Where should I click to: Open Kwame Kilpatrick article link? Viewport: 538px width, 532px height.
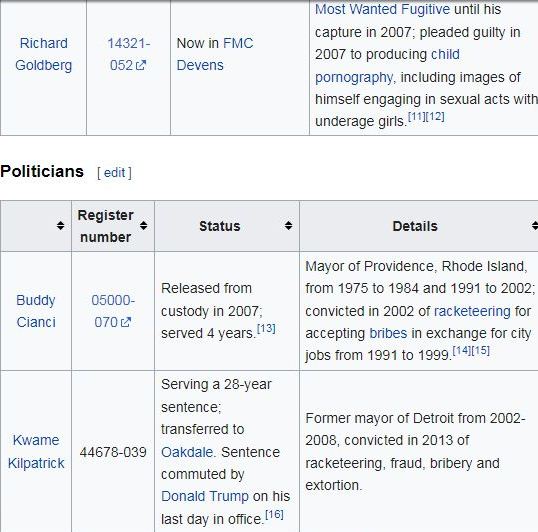36,451
